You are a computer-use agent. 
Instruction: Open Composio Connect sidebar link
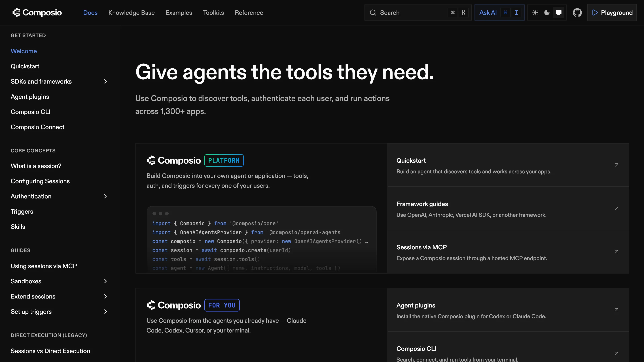click(x=38, y=127)
